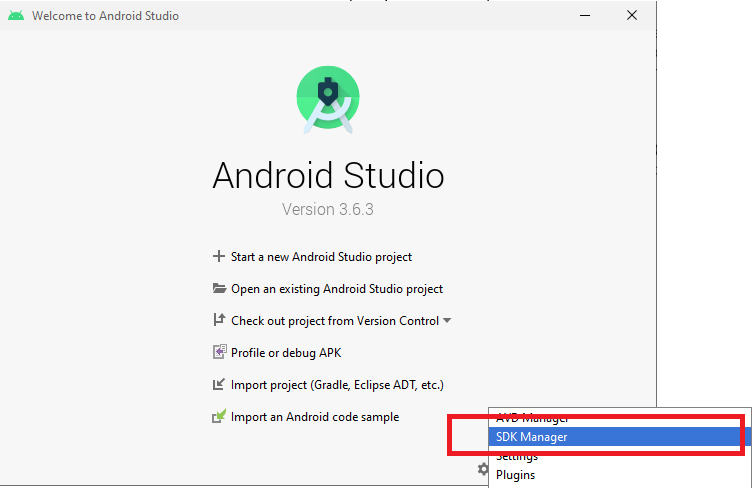
Task: Click the Profile or debug APK icon
Action: click(219, 352)
